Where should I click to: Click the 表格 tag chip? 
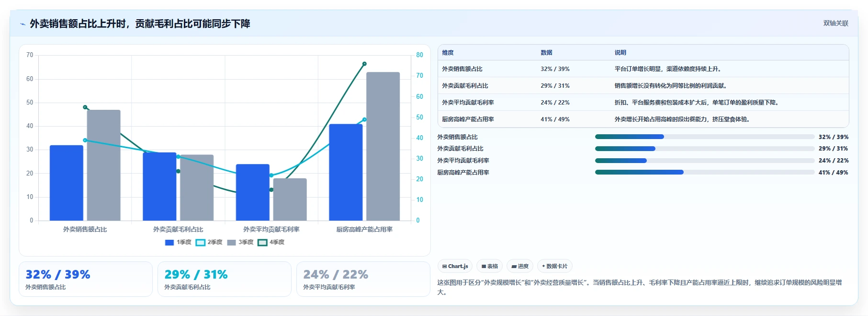pyautogui.click(x=490, y=266)
